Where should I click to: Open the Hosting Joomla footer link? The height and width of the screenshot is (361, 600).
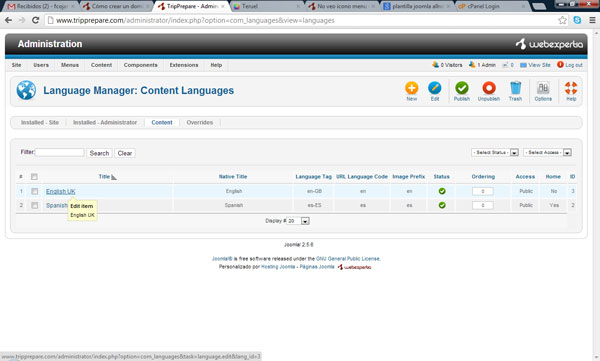[x=278, y=267]
